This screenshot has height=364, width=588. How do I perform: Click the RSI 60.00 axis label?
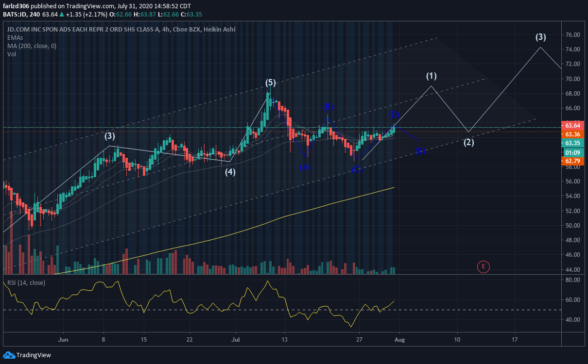[573, 300]
